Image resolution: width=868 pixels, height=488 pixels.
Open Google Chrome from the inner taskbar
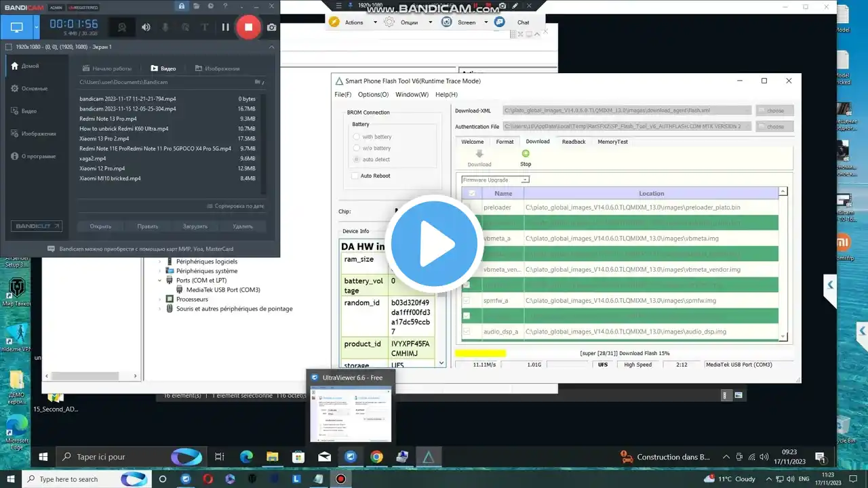pyautogui.click(x=376, y=457)
